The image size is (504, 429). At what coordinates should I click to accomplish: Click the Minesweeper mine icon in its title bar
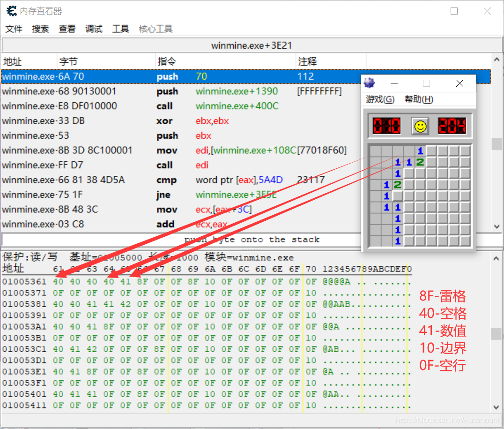(x=369, y=83)
